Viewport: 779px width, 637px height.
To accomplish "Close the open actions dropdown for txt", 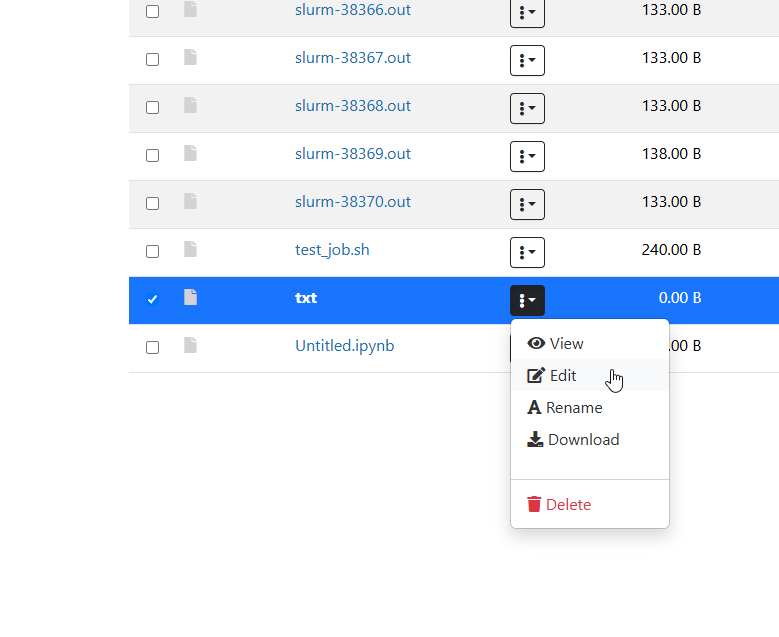I will pos(527,300).
